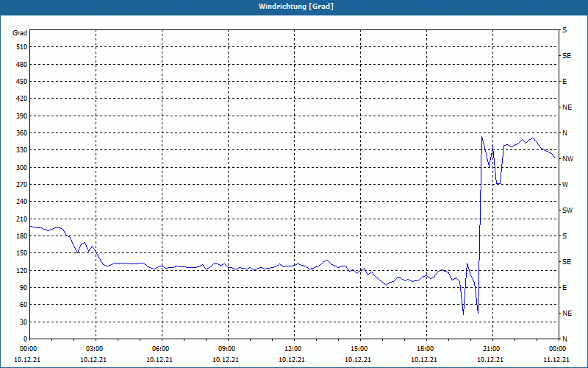Click the 21:00 time label
588x368 pixels.
pyautogui.click(x=490, y=349)
